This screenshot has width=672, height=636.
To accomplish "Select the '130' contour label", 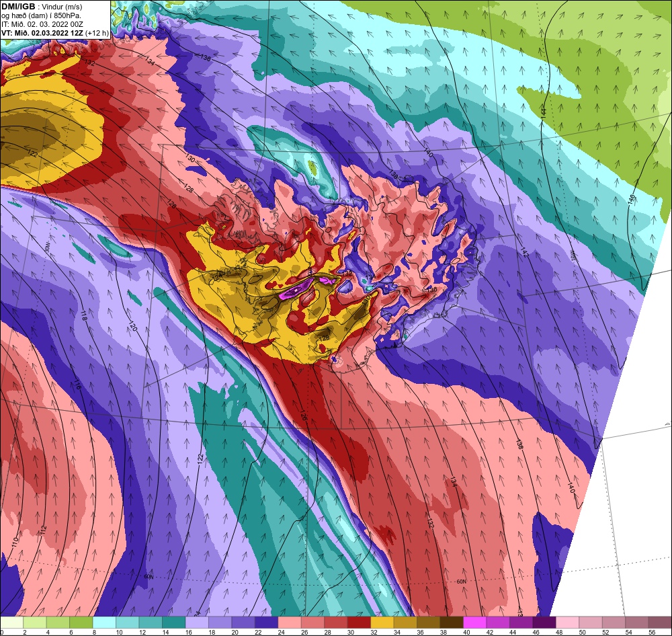I will [x=190, y=159].
